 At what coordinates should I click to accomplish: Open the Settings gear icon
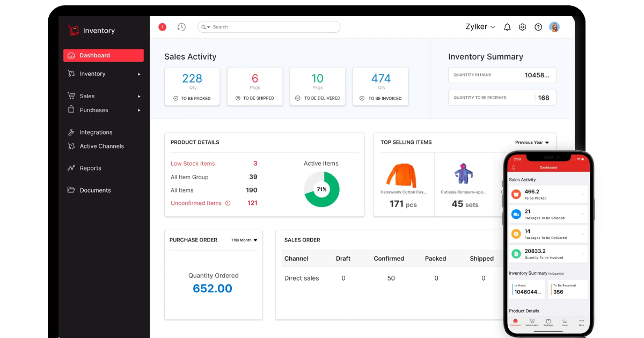click(x=522, y=27)
